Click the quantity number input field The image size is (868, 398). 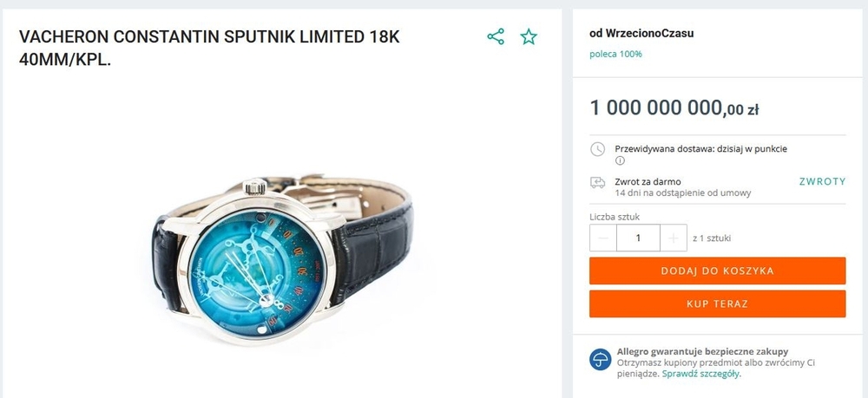coord(638,238)
